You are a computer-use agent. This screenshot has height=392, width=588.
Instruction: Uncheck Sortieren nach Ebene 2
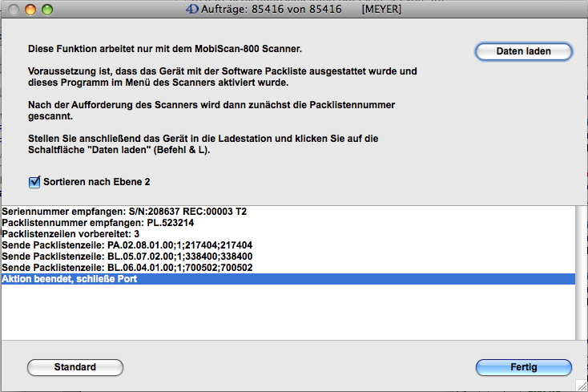pos(34,182)
